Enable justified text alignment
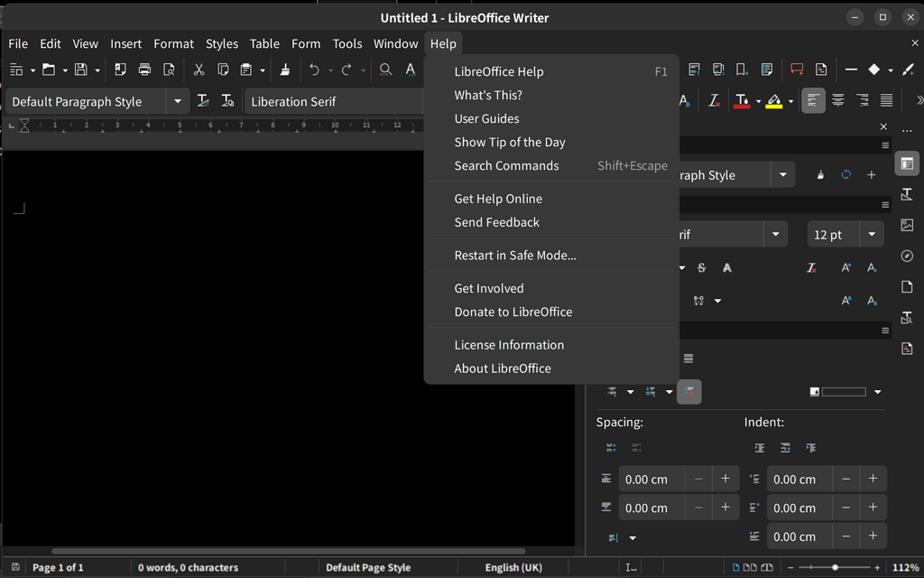 (888, 100)
